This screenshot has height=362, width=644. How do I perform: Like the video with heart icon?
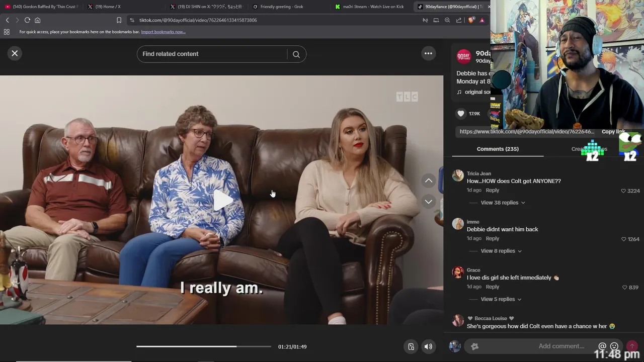(x=460, y=114)
